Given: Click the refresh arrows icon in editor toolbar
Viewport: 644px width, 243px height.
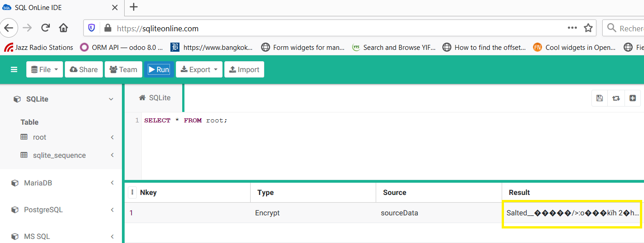Looking at the screenshot, I should [616, 98].
